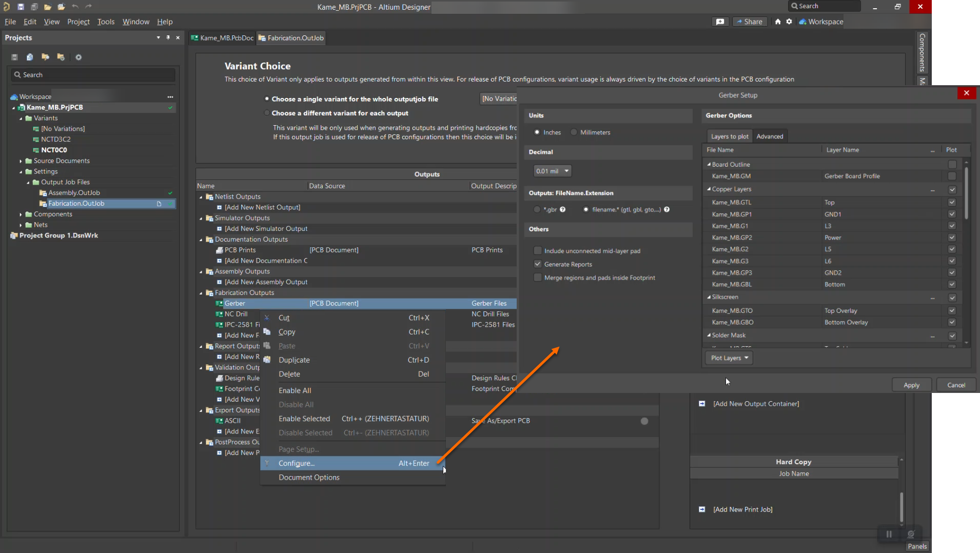Select single variant for whole outputjob radio
This screenshot has height=553, width=980.
coord(267,99)
